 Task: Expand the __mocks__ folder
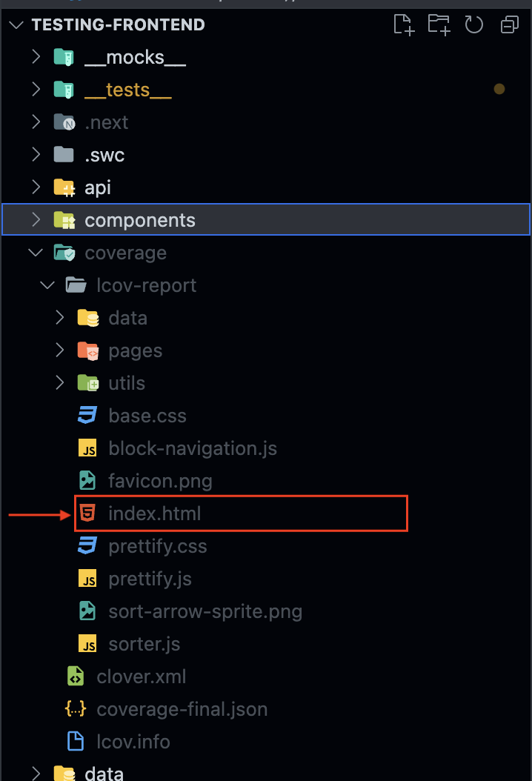tap(35, 56)
